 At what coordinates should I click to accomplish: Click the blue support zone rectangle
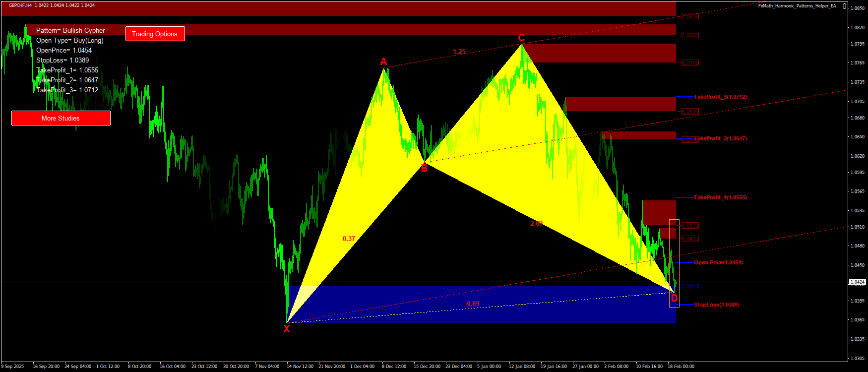click(481, 304)
